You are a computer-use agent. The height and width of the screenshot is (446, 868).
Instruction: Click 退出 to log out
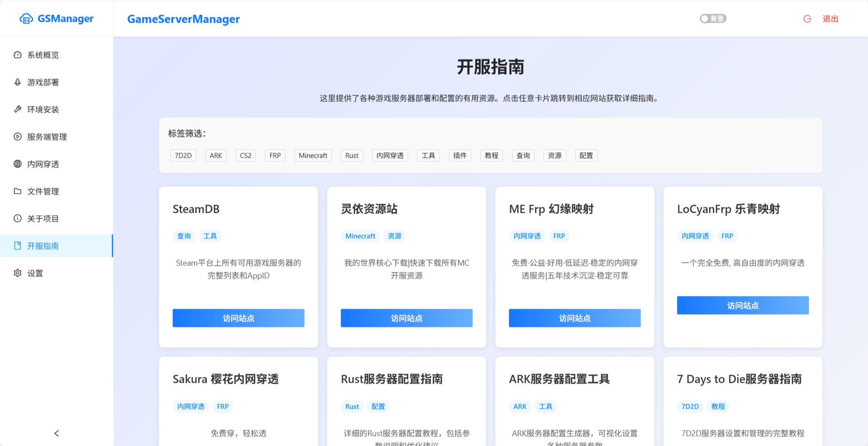click(x=830, y=19)
